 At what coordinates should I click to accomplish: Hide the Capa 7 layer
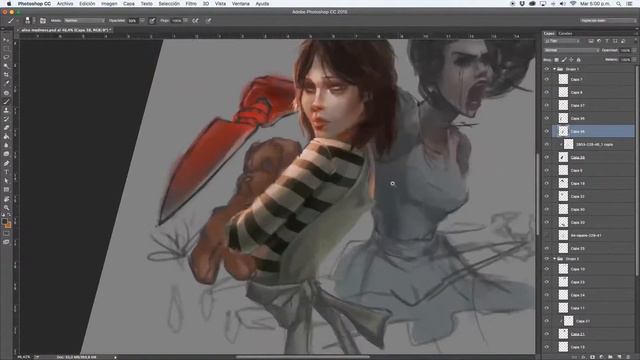click(x=547, y=79)
